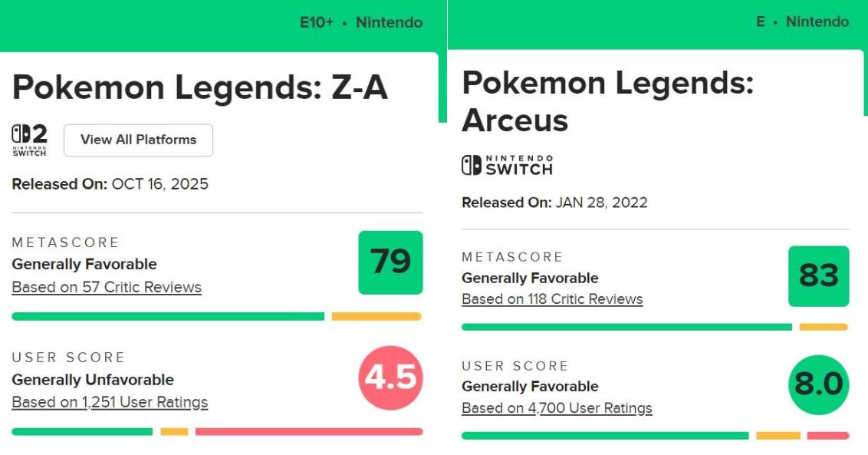
Task: Click the Z-A release date OCT 16, 2025
Action: [159, 184]
